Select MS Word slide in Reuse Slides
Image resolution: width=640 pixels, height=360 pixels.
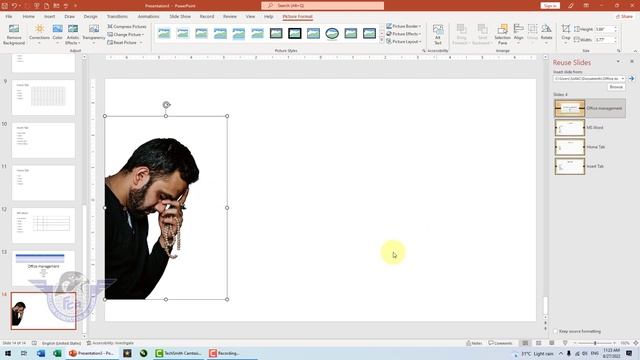tap(589, 127)
